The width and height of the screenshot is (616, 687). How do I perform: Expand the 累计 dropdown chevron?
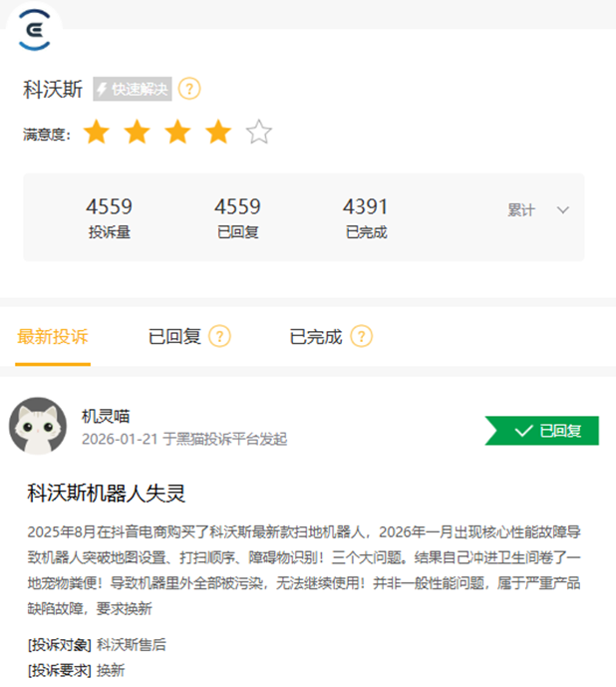coord(563,210)
